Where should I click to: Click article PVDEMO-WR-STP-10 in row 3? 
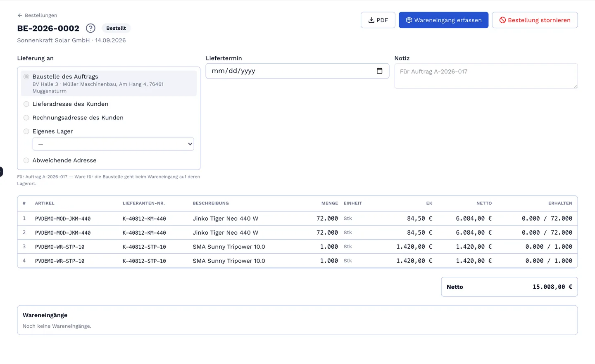pyautogui.click(x=60, y=247)
